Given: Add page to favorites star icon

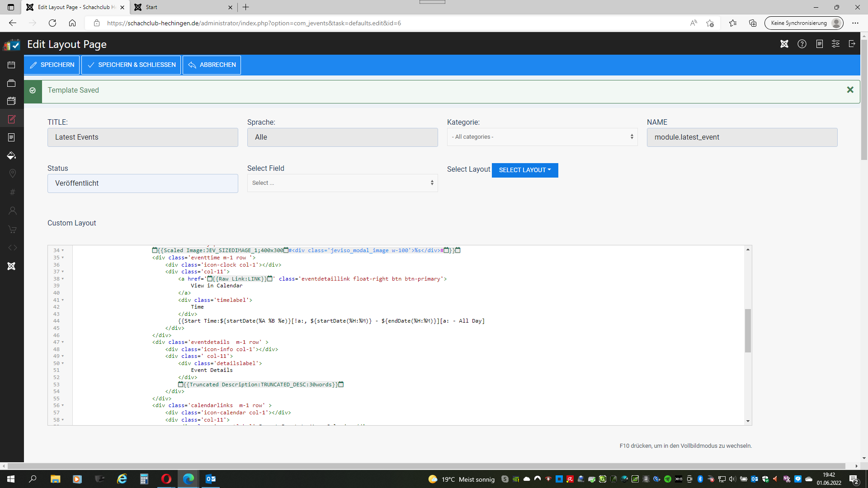Looking at the screenshot, I should click(x=710, y=23).
